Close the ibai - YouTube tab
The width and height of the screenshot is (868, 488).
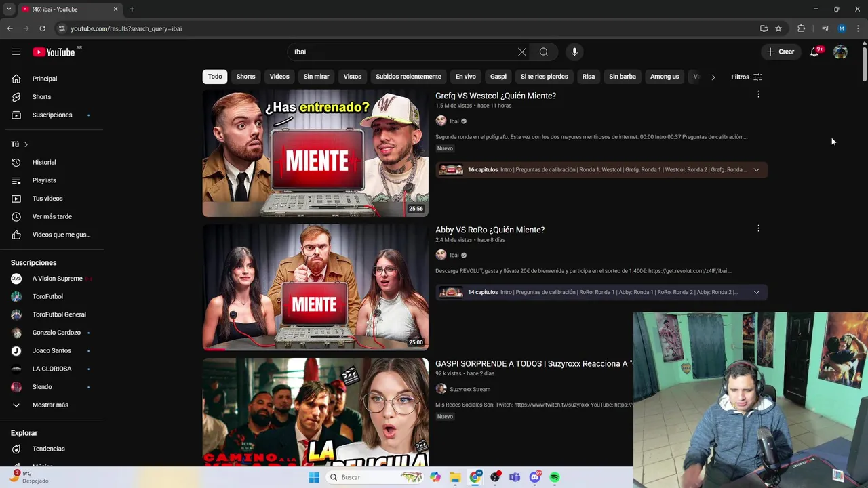click(x=115, y=9)
